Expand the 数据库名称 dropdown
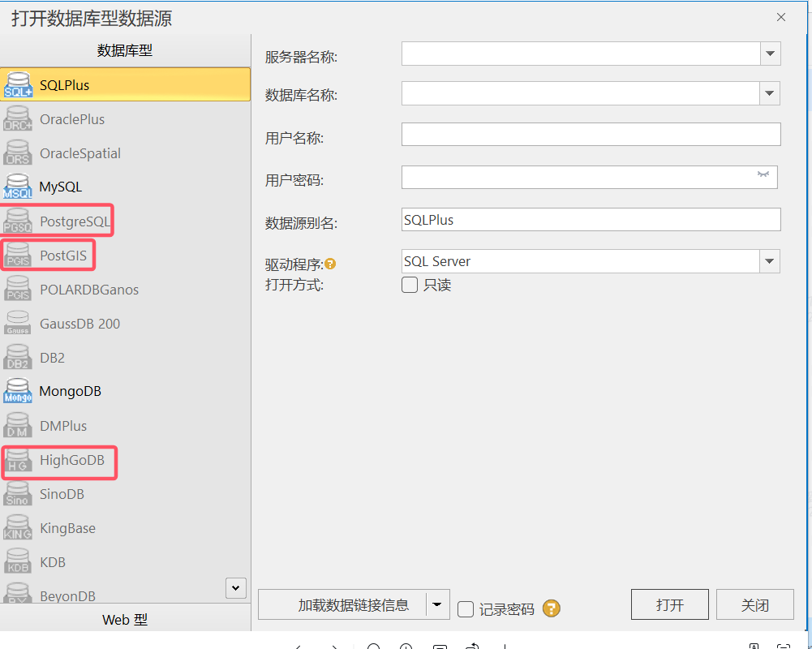Image resolution: width=812 pixels, height=649 pixels. coord(770,94)
